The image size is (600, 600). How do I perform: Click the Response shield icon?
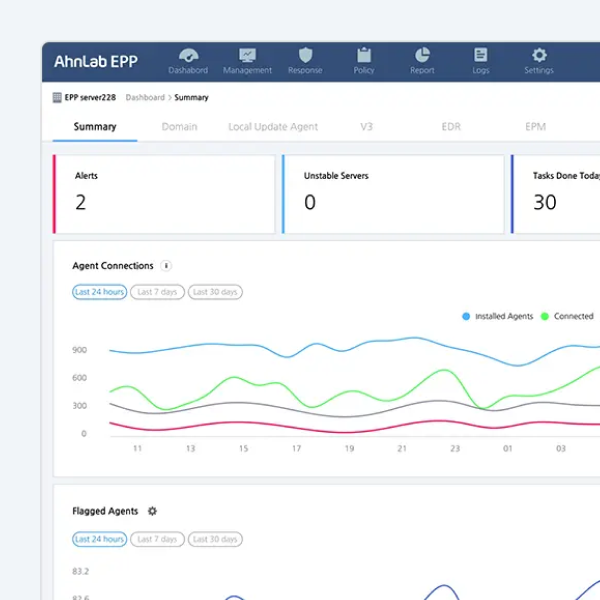pyautogui.click(x=305, y=56)
